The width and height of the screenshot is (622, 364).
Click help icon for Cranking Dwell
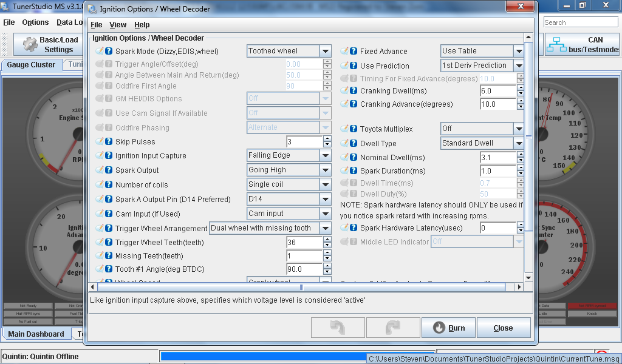(x=354, y=91)
